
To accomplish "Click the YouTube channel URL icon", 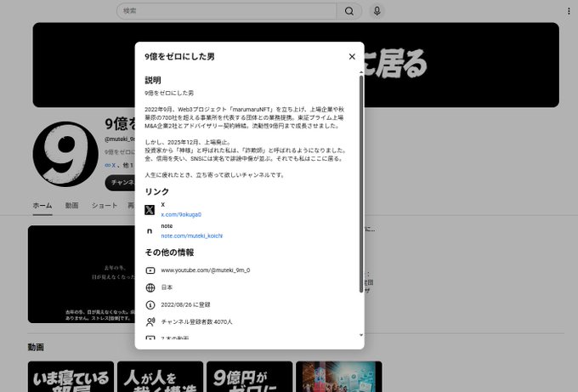I will tap(150, 270).
